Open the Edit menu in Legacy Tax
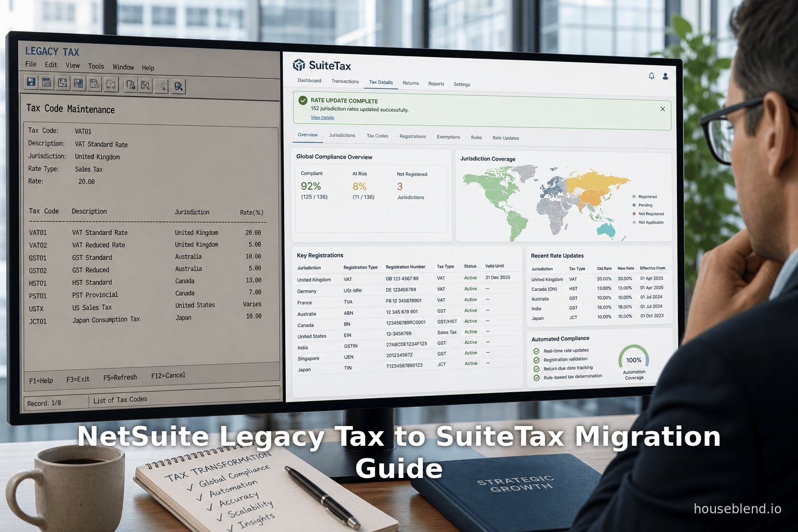 point(51,65)
